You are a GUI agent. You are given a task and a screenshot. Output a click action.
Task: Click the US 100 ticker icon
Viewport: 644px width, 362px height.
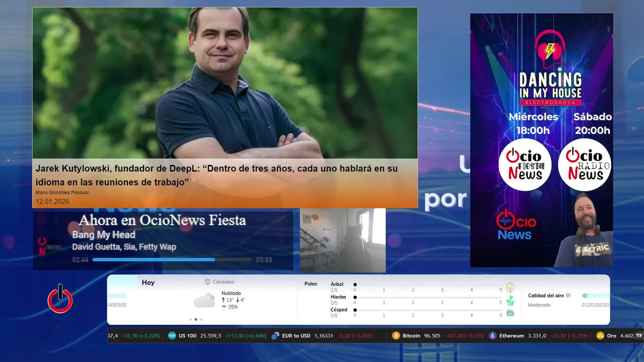172,335
